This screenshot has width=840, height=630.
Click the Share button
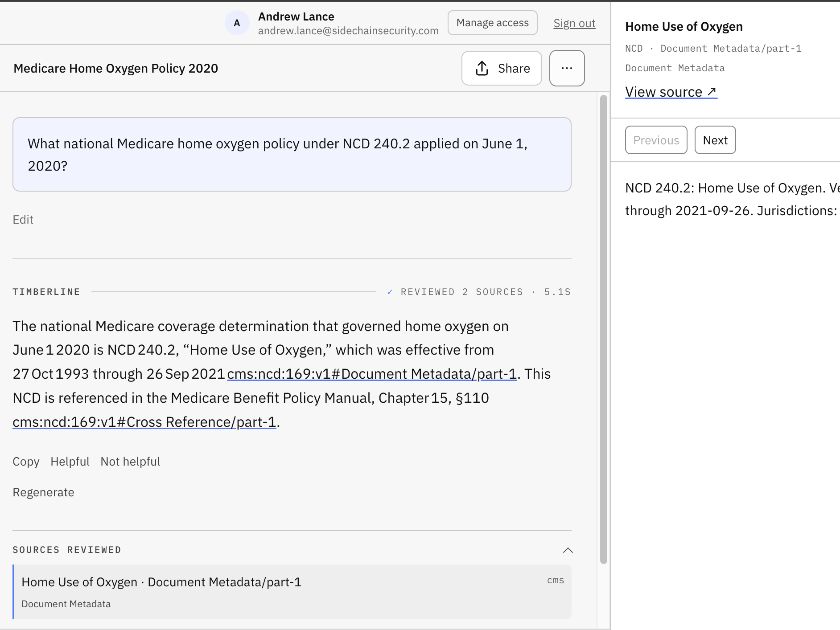[x=502, y=68]
